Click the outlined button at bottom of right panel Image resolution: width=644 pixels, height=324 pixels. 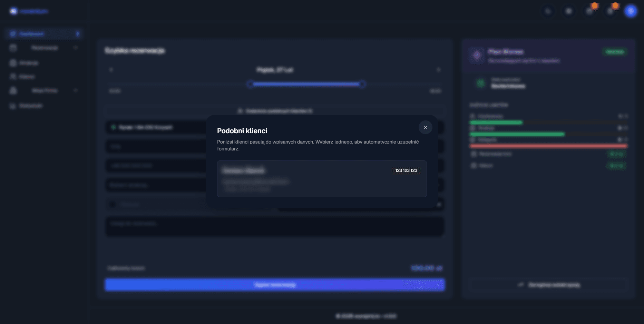coord(548,285)
